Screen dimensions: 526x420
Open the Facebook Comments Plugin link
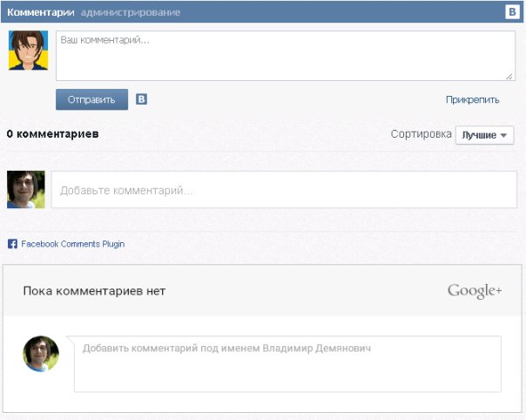point(73,244)
